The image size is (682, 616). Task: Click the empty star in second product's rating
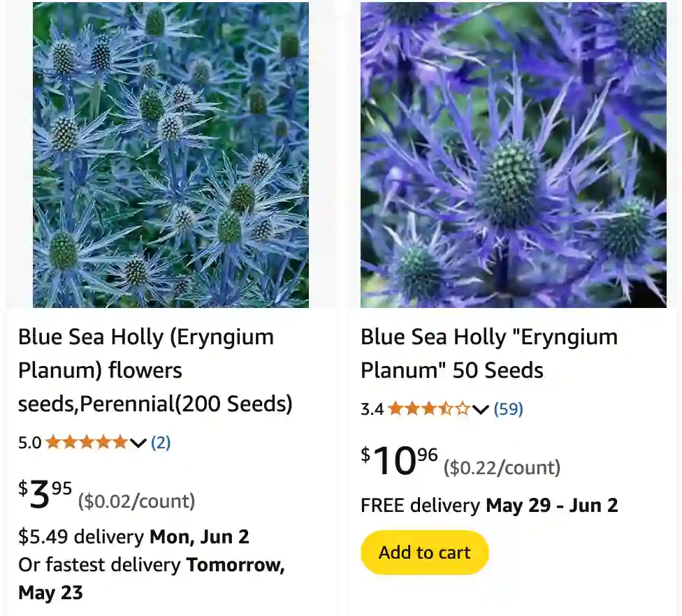[462, 409]
